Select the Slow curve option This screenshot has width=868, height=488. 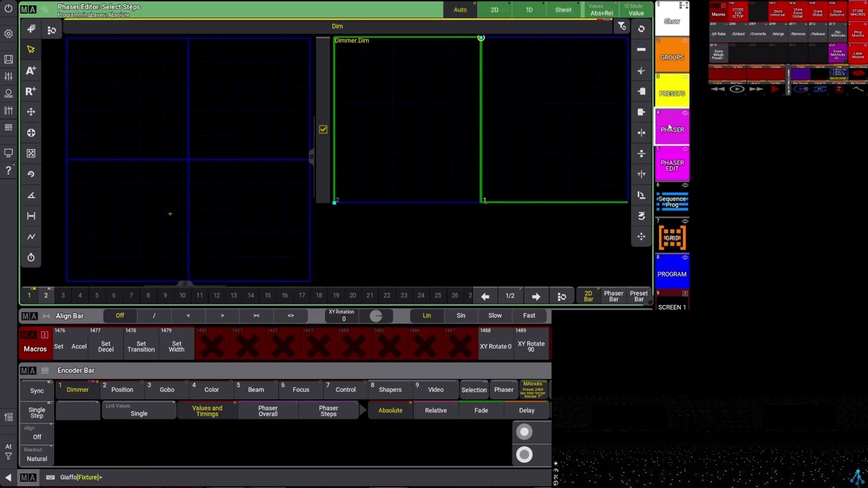point(495,316)
